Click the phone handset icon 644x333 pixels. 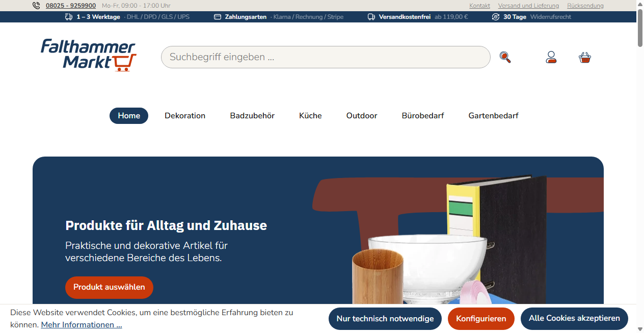point(36,6)
